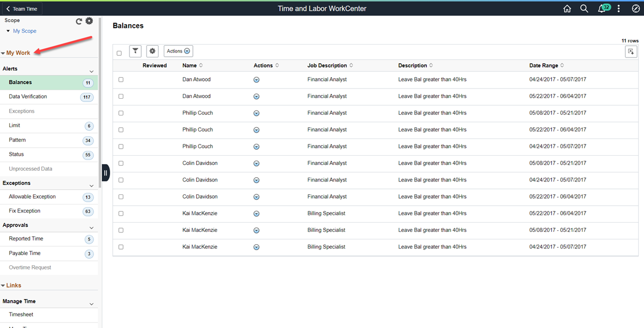The height and width of the screenshot is (328, 644).
Task: Check the Dan Atwood 05/22/2017 row box
Action: [121, 97]
